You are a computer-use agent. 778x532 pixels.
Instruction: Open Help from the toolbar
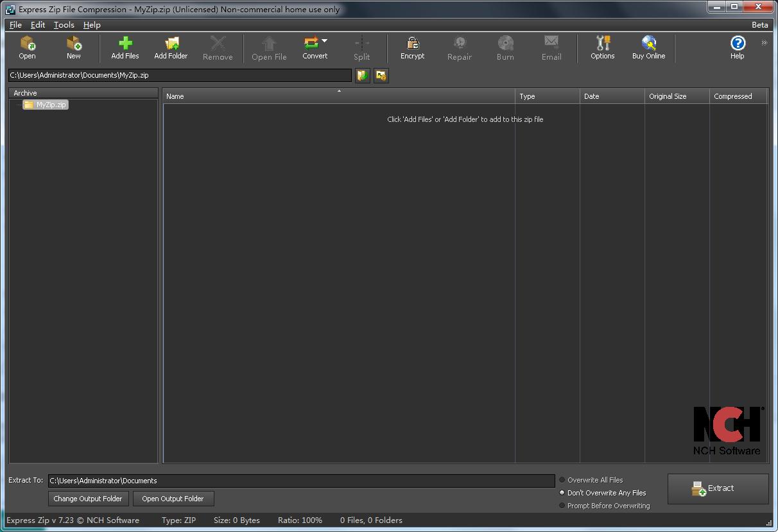click(737, 47)
